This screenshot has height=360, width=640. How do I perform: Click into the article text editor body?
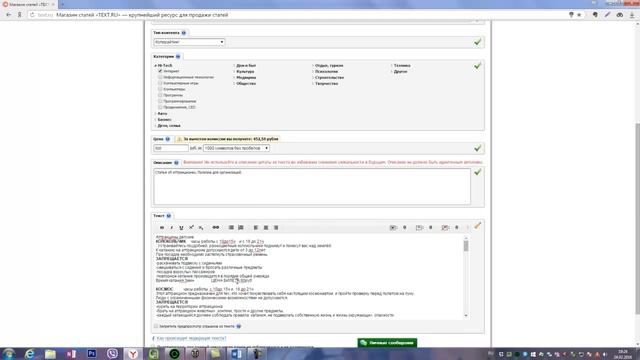(x=308, y=276)
